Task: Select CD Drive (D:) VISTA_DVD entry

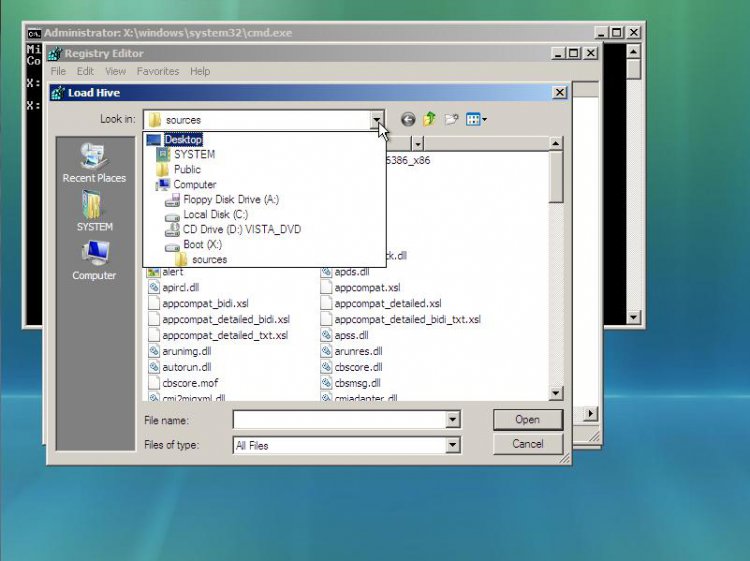Action: click(x=241, y=229)
